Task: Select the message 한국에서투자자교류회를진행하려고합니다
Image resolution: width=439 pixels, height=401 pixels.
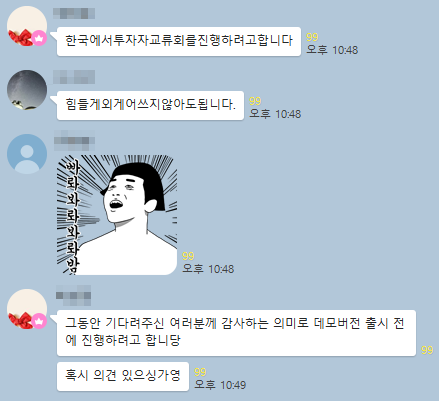Action: (x=179, y=41)
